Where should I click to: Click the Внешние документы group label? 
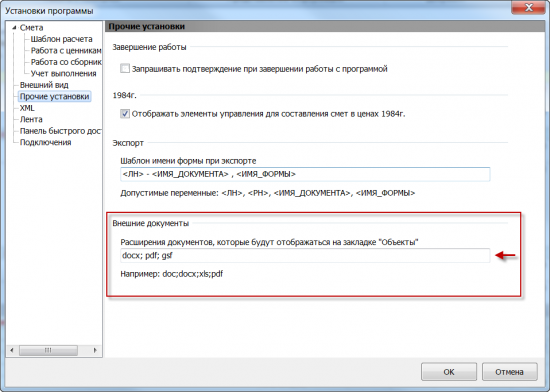150,223
